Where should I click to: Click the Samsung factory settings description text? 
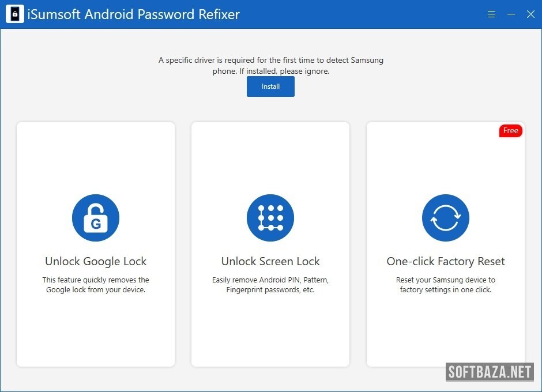[446, 285]
